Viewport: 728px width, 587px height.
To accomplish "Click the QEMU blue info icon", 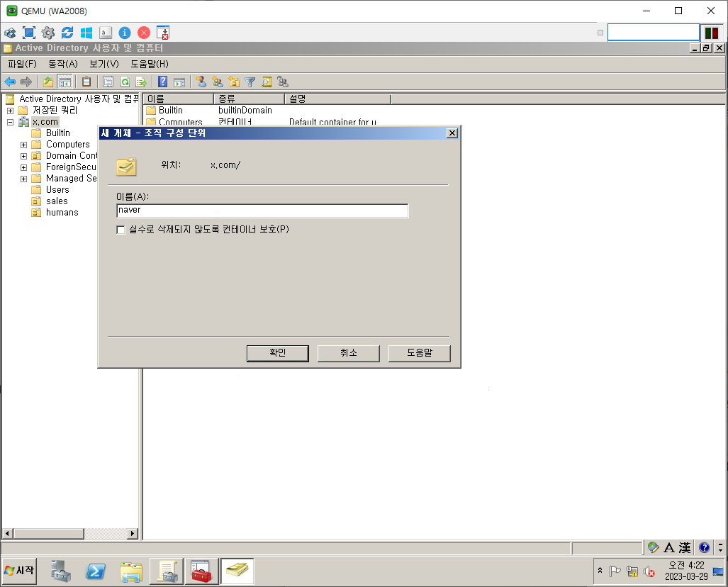I will tap(125, 33).
